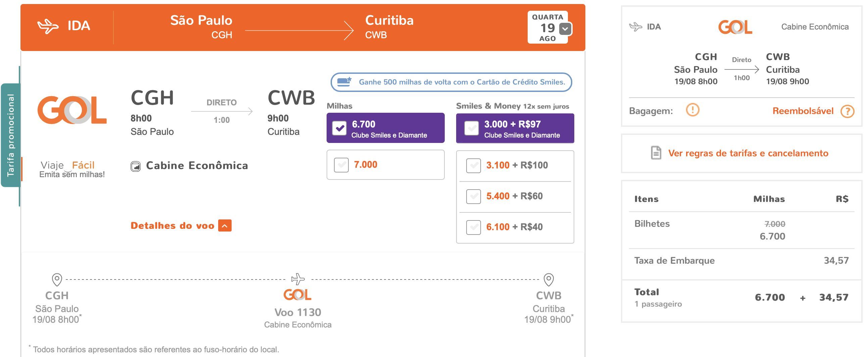Open the date dropdown next to Quarta 19 Ago
868x357 pixels.
click(566, 29)
